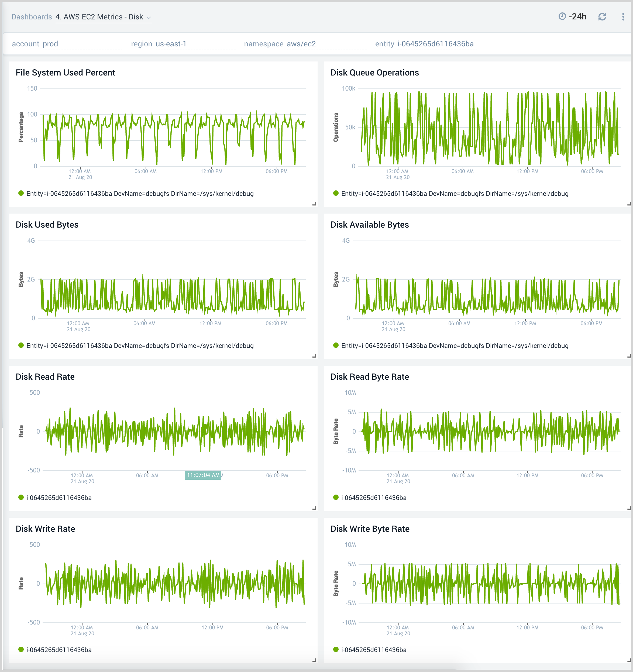This screenshot has height=672, width=633.
Task: Click the legend dot in Disk Used Bytes panel
Action: click(20, 345)
